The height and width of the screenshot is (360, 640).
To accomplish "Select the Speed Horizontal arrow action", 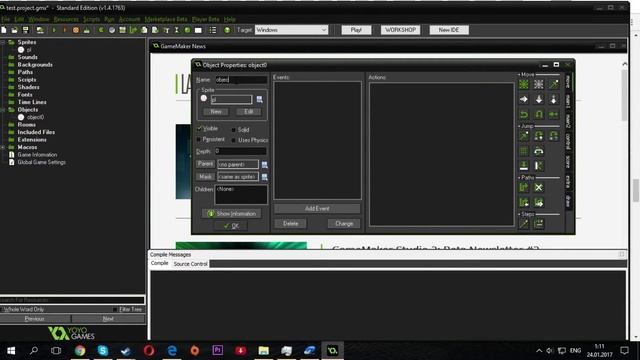I will 524,99.
